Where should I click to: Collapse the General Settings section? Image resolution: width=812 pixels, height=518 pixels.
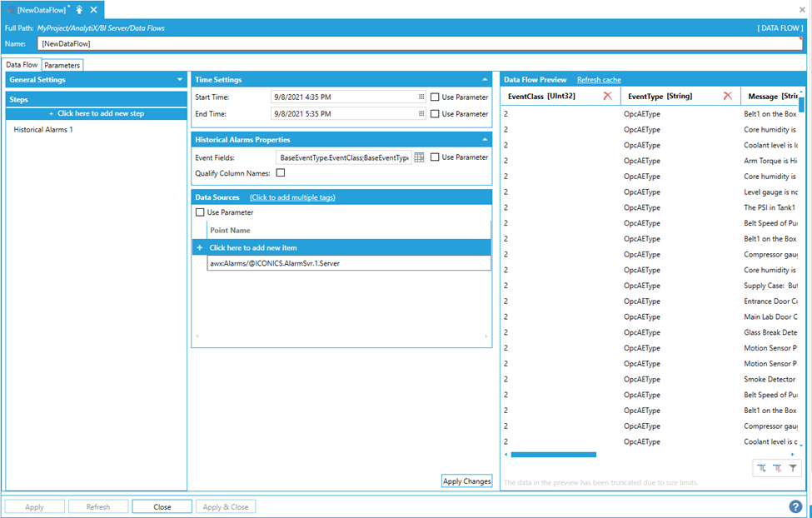click(x=180, y=80)
